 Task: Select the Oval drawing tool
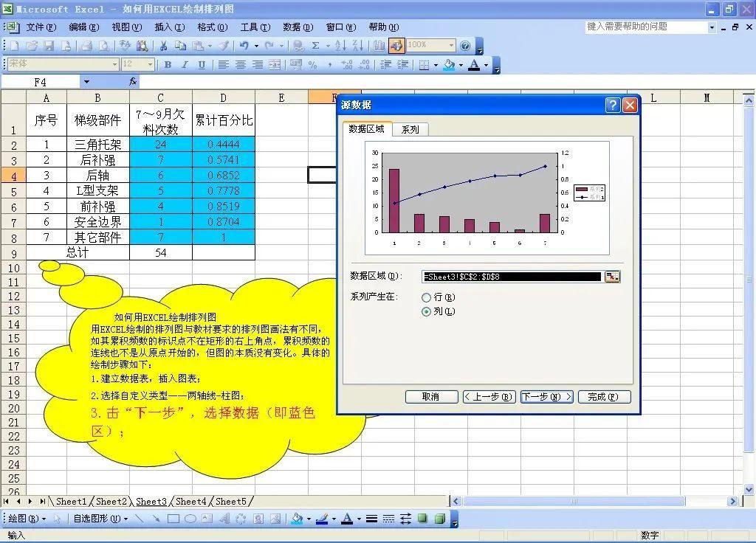[190, 519]
